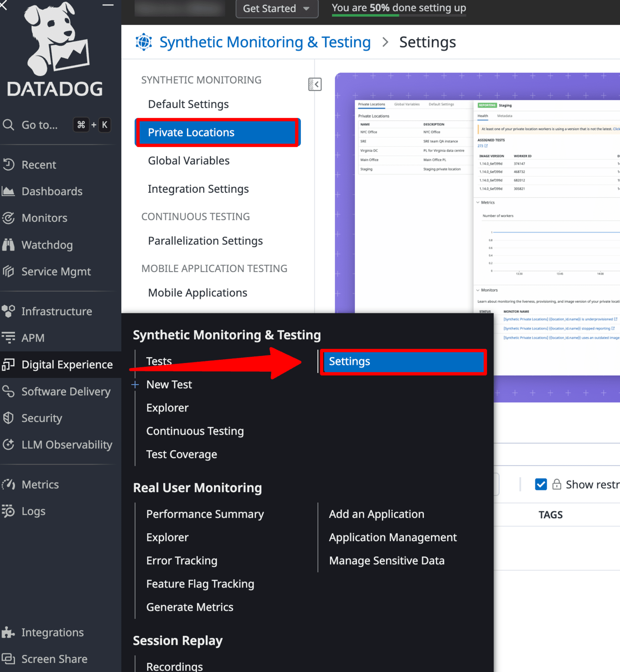Screen dimensions: 620x672
Task: Click the Integrations puzzle icon
Action: (x=8, y=632)
